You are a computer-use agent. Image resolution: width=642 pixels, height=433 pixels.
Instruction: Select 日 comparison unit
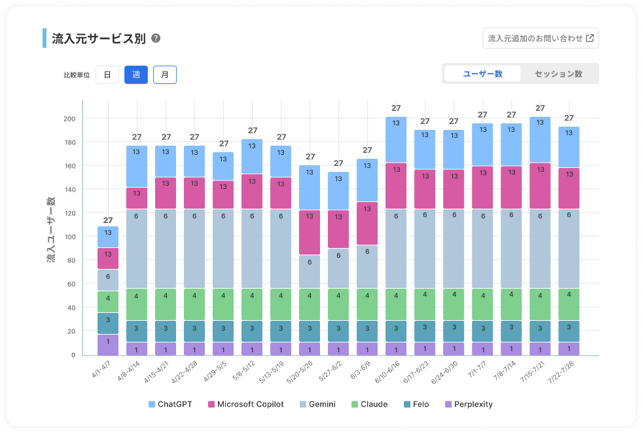tap(106, 74)
